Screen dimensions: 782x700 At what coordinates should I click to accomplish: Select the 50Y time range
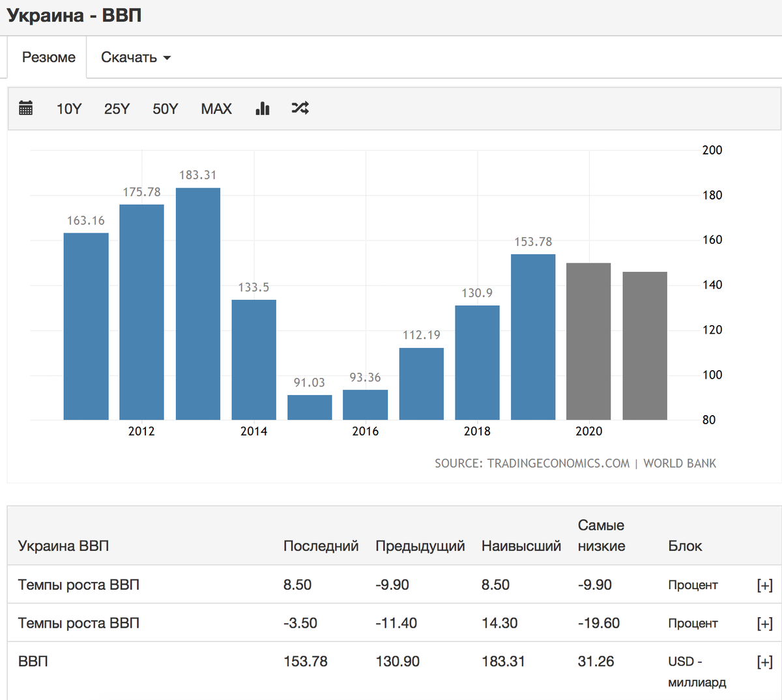(166, 109)
